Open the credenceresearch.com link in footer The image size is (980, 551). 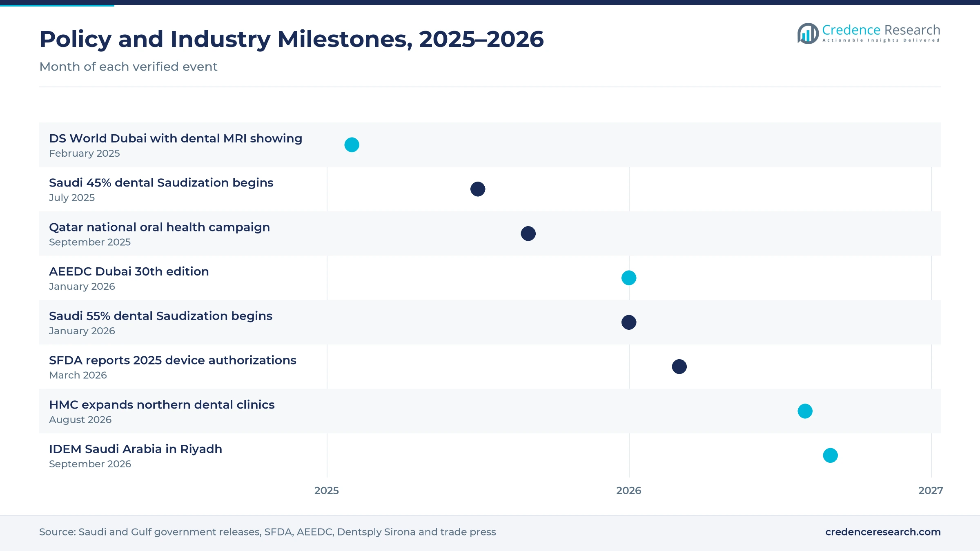pos(883,532)
